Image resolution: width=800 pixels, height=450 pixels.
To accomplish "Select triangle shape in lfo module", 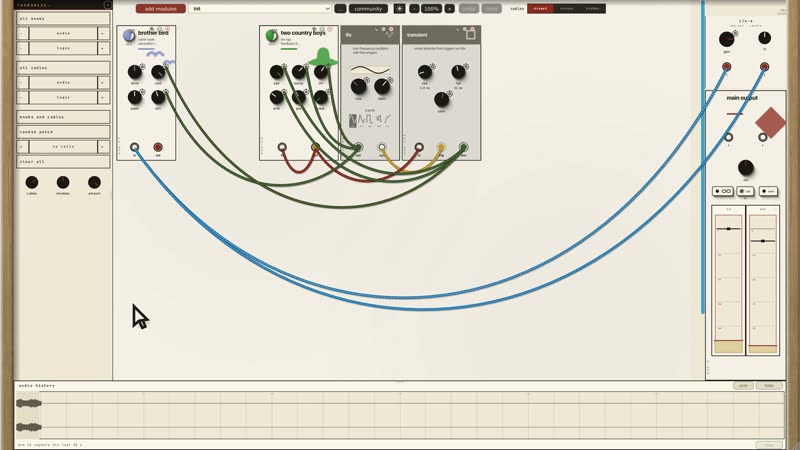I will pyautogui.click(x=361, y=121).
